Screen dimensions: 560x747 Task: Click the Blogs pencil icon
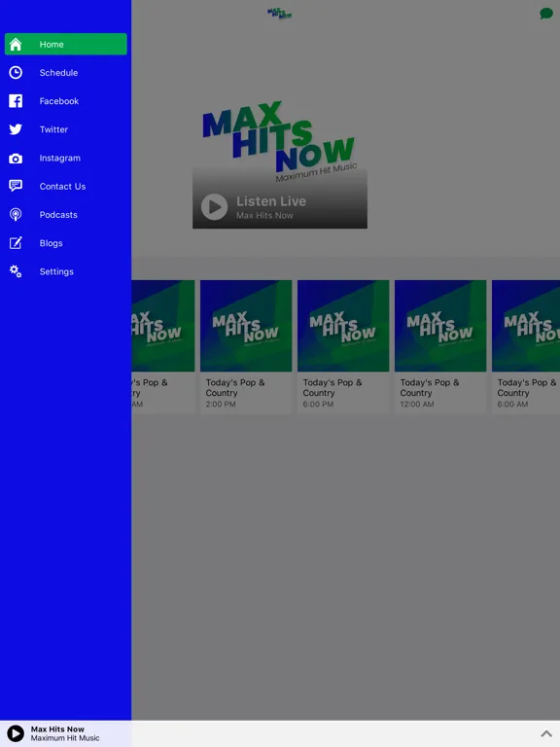tap(16, 243)
